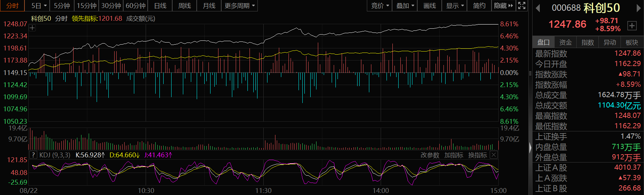Click the 外盘总量 912万手 value
The width and height of the screenshot is (644, 195).
(x=626, y=157)
